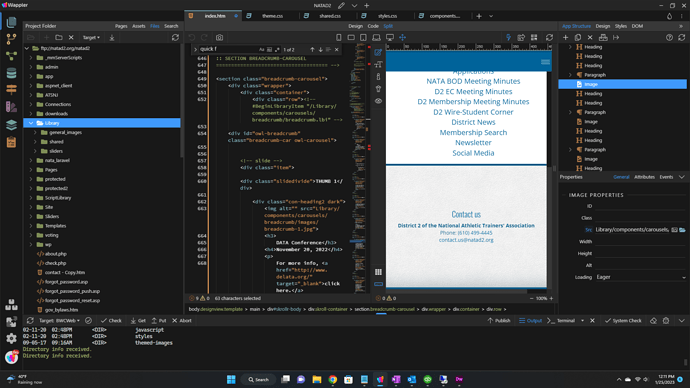Click contact.us@natad2.org link in preview

point(466,240)
